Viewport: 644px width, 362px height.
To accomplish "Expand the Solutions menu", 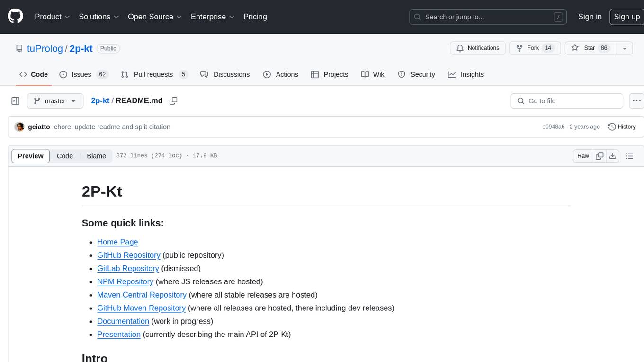I will [x=99, y=17].
